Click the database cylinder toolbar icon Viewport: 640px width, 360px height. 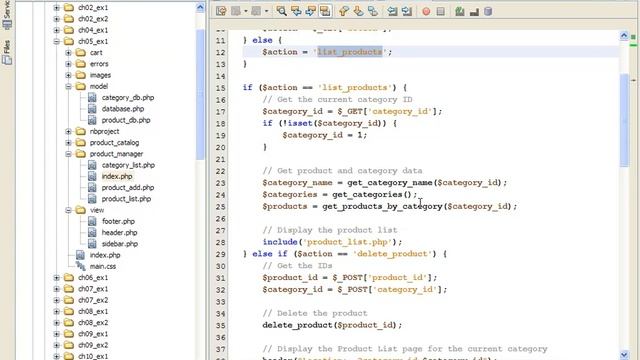(x=488, y=11)
